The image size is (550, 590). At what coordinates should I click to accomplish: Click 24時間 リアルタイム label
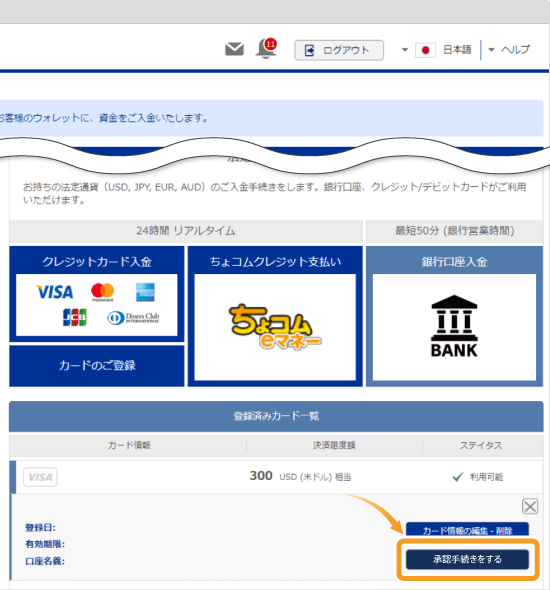[186, 231]
